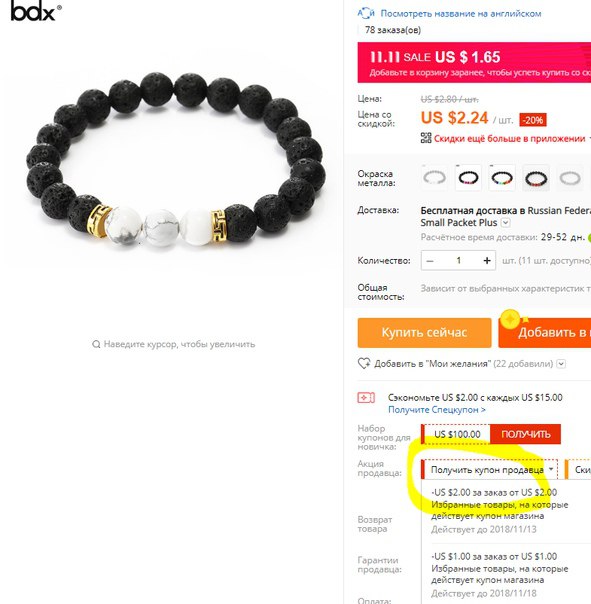Select the rainbow bead bracelet variant

click(x=502, y=178)
